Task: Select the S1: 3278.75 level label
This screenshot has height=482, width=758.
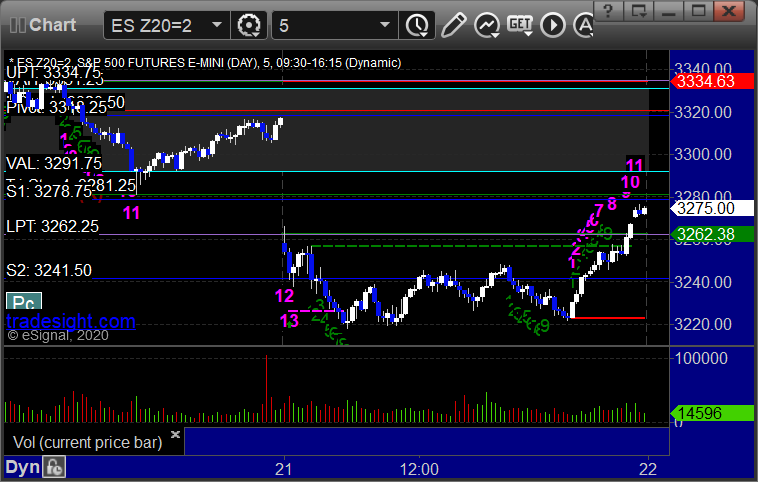Action: (x=49, y=191)
